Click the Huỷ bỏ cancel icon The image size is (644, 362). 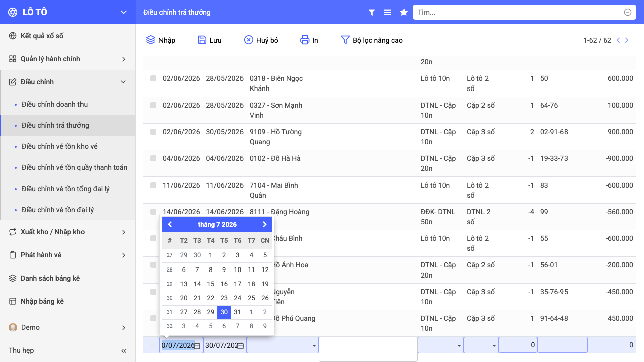pyautogui.click(x=249, y=40)
